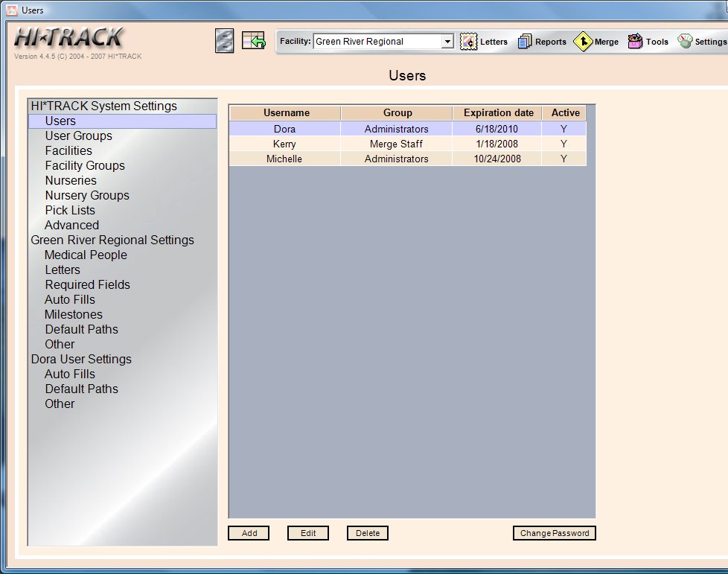Open the Reports toolbar icon
The width and height of the screenshot is (728, 574).
click(x=525, y=42)
